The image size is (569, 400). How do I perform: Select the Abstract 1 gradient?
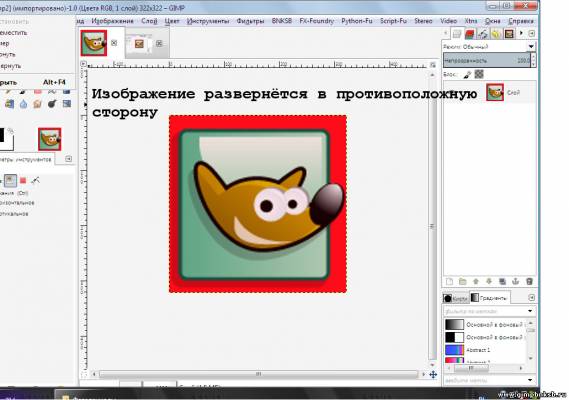coord(484,350)
